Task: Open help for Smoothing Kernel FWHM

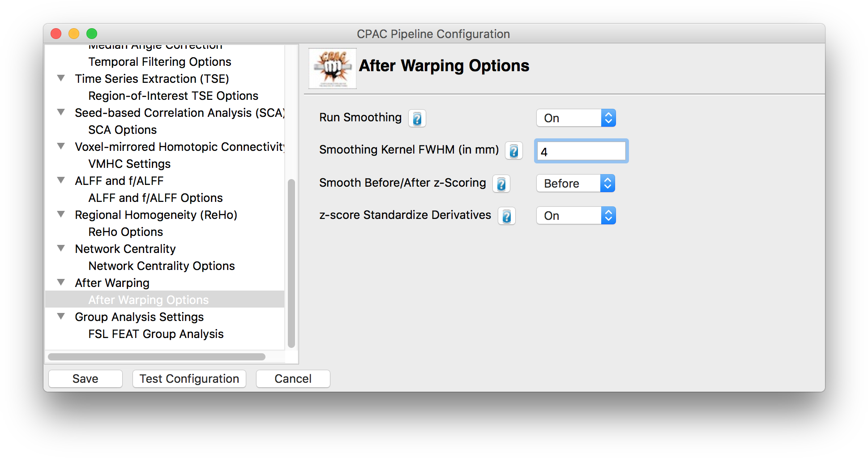Action: 513,151
